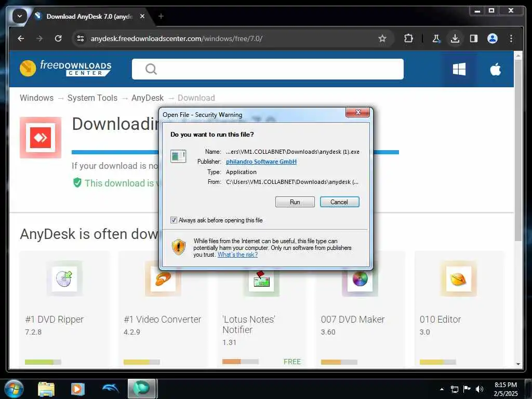Click the 010 Editor title
532x399 pixels.
[441, 320]
